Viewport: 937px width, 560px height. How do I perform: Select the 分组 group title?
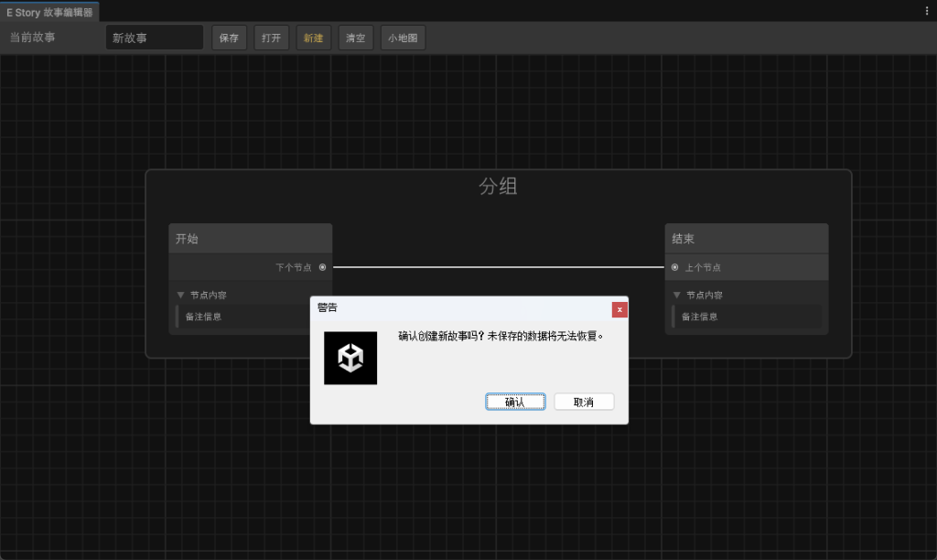498,187
